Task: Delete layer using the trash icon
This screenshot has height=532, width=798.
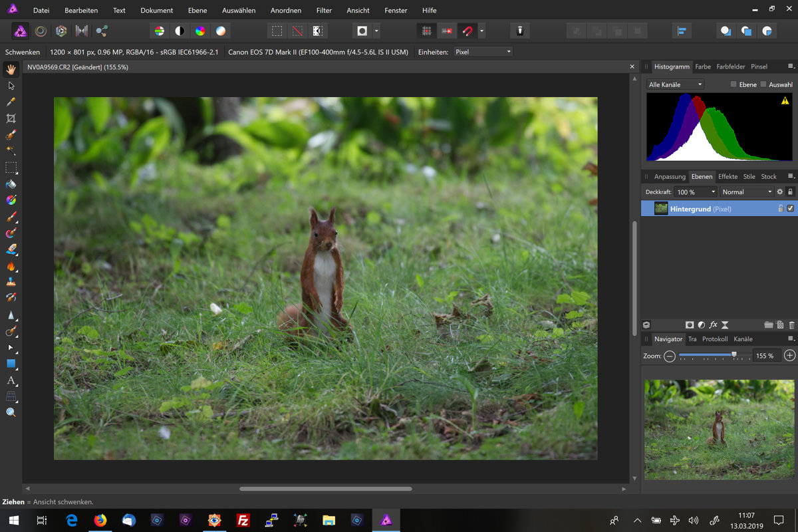Action: coord(791,325)
